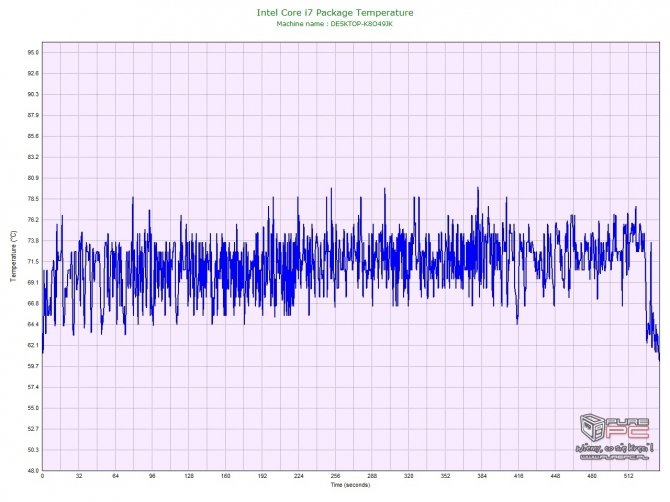Click the 288 tick on time axis
This screenshot has height=502, width=670.
372,476
